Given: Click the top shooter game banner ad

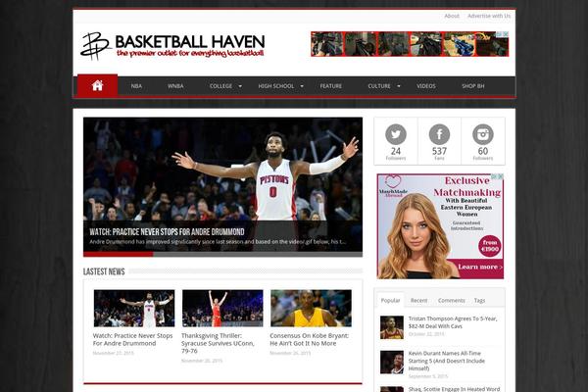Looking at the screenshot, I should coord(410,44).
